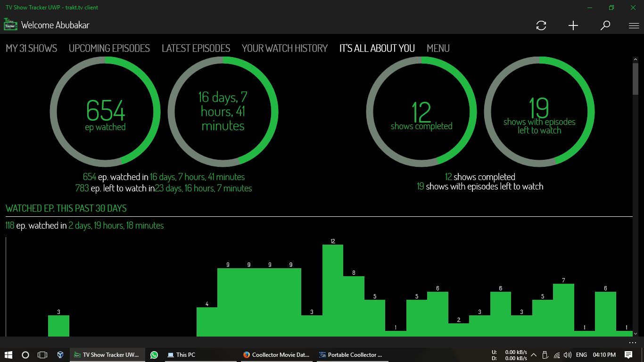Click '12 shows completed' text line below rings
The image size is (644, 362).
coord(480,177)
